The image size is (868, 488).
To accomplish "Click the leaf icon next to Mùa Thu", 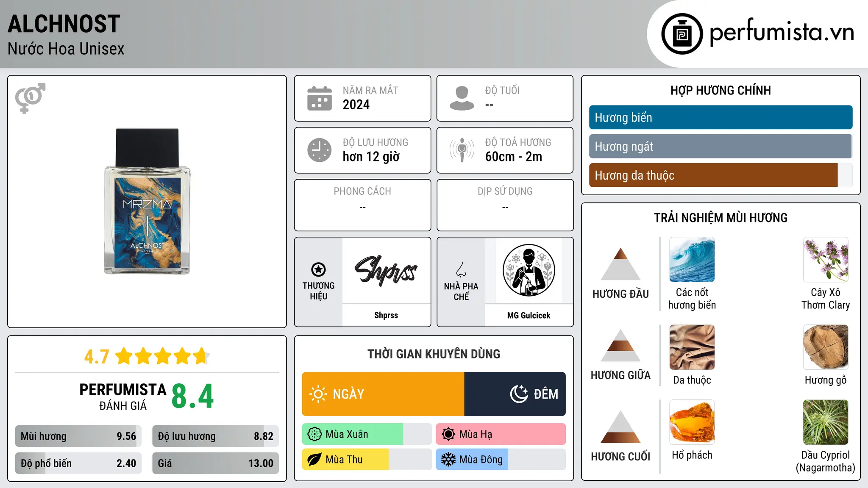I will 314,460.
